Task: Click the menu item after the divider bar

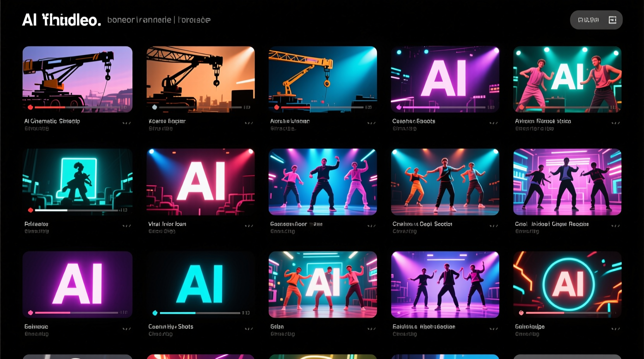Action: (x=194, y=19)
